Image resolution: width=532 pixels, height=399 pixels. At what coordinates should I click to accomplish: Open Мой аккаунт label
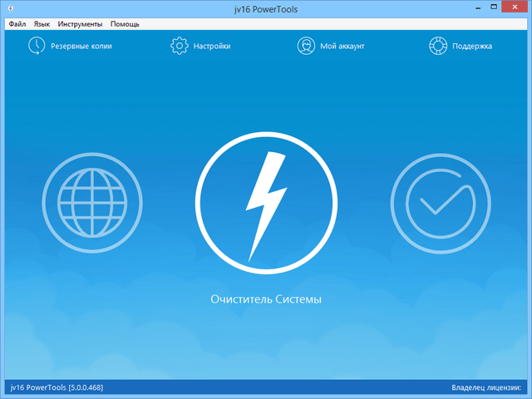(342, 47)
